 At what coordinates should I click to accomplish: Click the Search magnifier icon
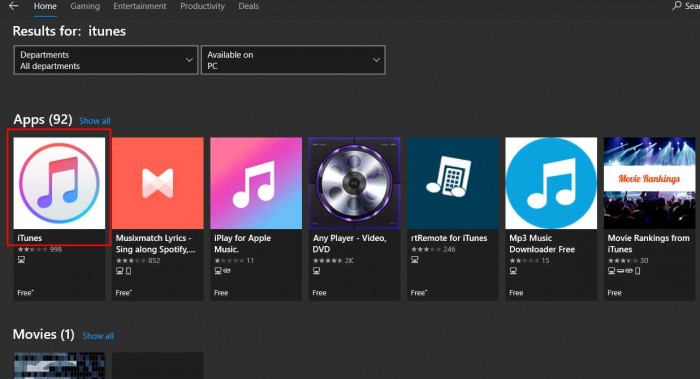pyautogui.click(x=677, y=6)
